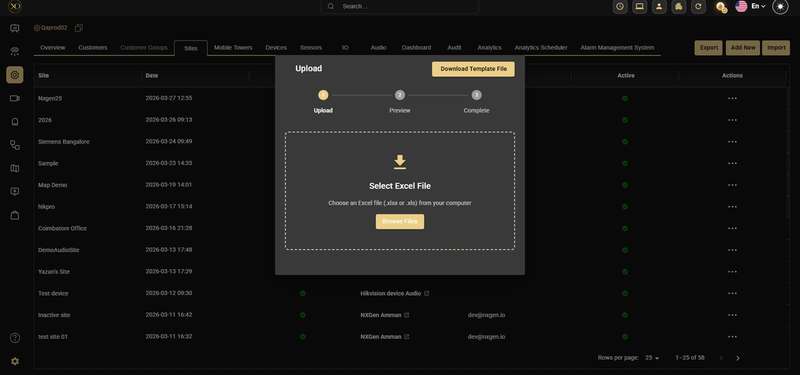Click the Search input field
Viewport: 800px width, 375px height.
coord(400,6)
